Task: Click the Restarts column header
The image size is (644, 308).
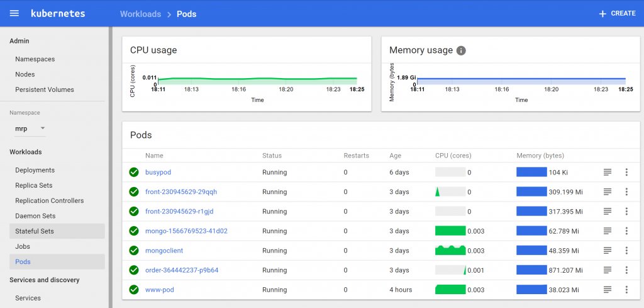Action: (x=357, y=156)
